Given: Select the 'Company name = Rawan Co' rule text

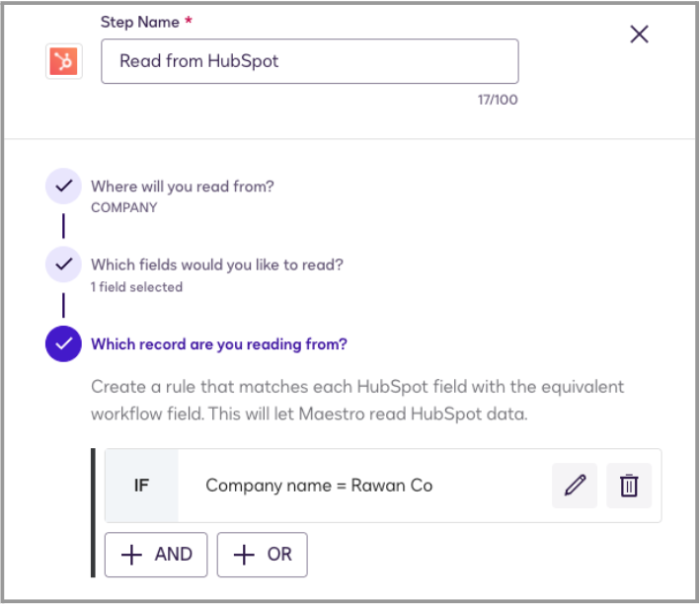Looking at the screenshot, I should 319,486.
